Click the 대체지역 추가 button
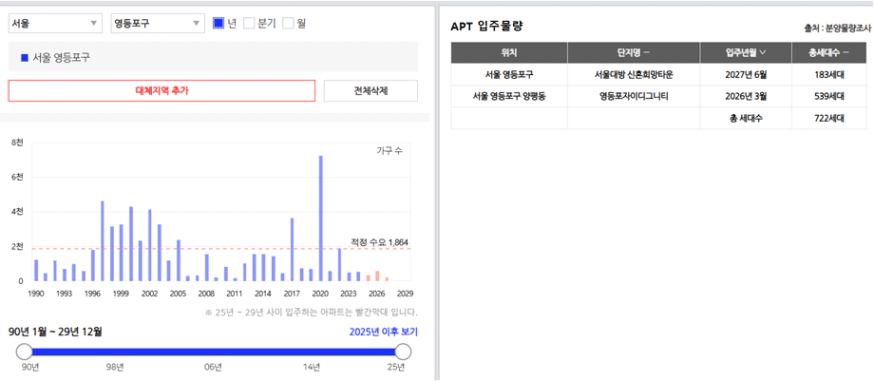This screenshot has height=381, width=874. [162, 91]
